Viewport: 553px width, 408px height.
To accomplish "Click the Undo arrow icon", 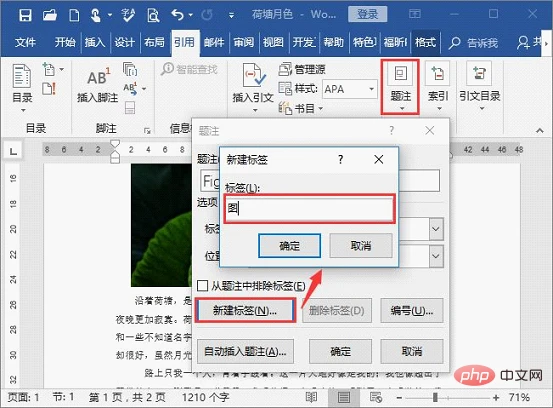I will pos(177,15).
